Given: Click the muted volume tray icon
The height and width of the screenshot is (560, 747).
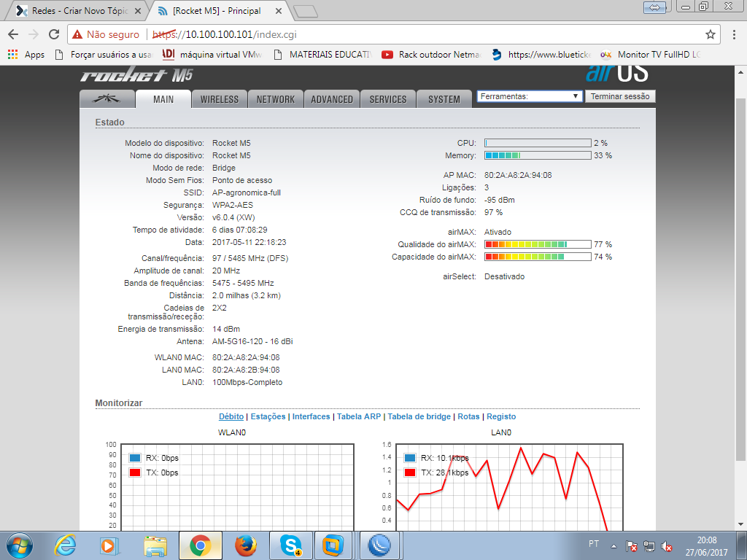Looking at the screenshot, I should click(667, 545).
